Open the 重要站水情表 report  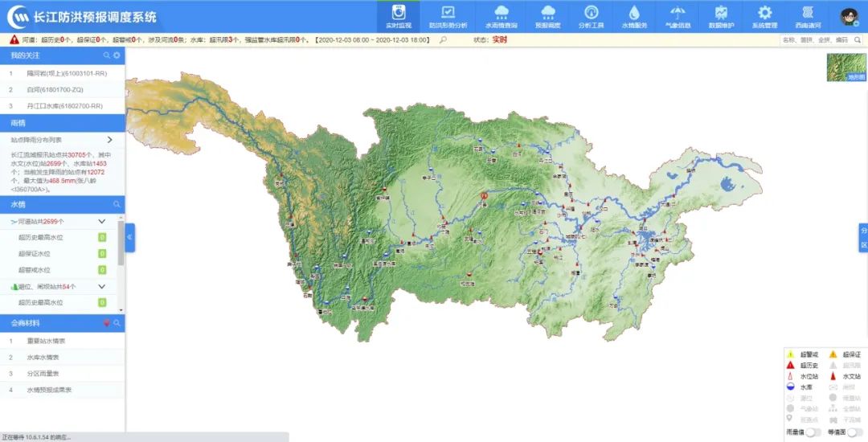pos(48,341)
